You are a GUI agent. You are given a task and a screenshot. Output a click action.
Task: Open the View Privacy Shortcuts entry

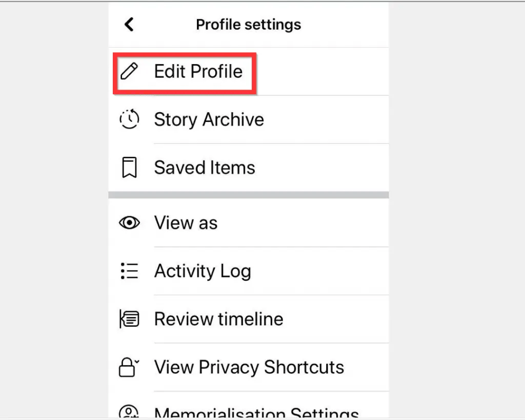pyautogui.click(x=249, y=367)
